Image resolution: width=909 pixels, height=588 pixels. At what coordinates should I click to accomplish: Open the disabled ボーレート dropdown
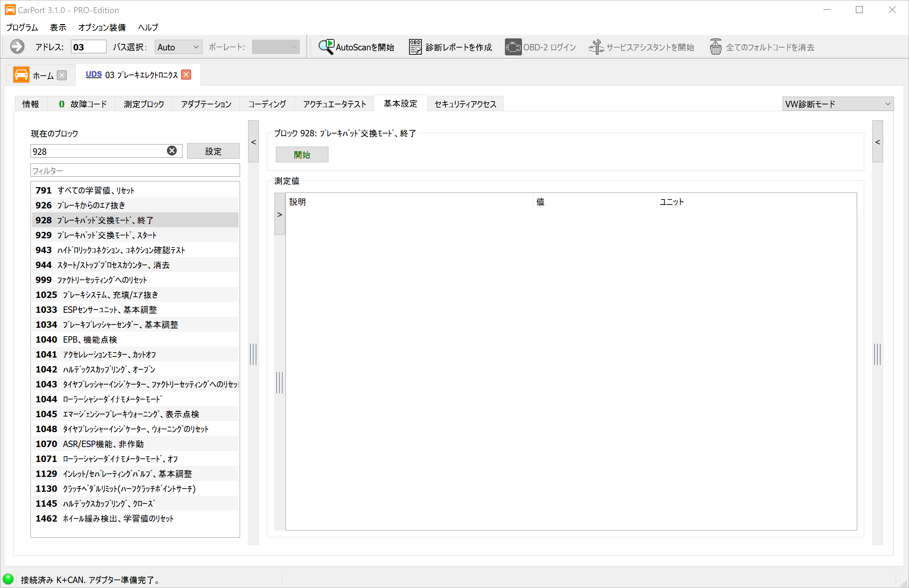tap(276, 47)
